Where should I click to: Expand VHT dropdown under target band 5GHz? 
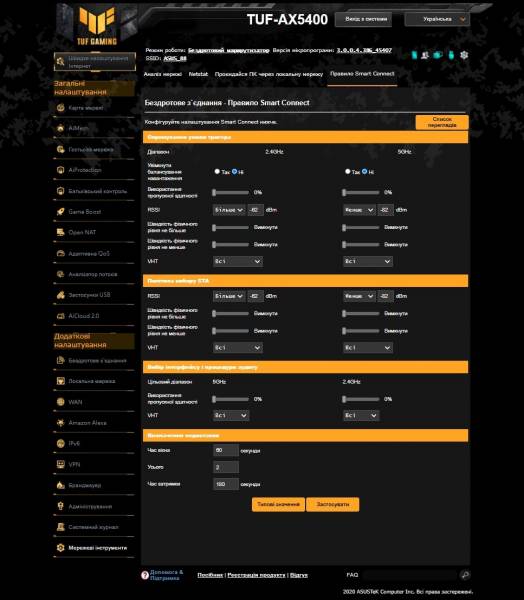coord(231,415)
